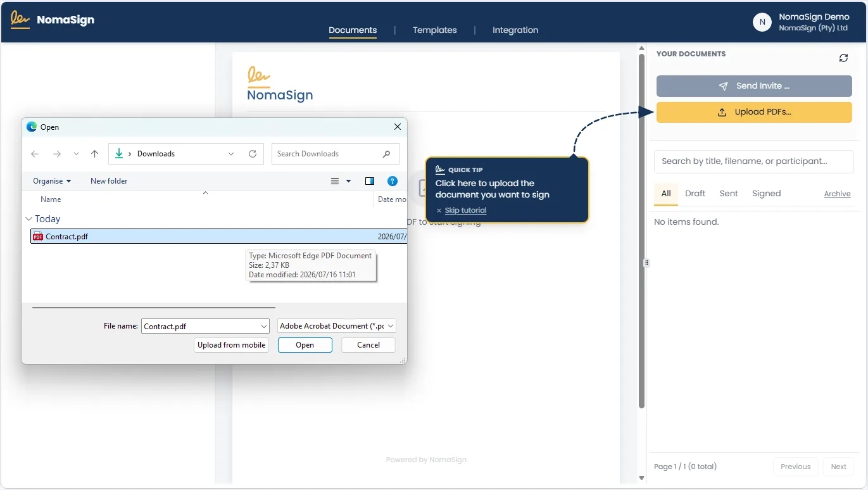This screenshot has width=868, height=490.
Task: Show Sent documents tab
Action: pyautogui.click(x=729, y=194)
